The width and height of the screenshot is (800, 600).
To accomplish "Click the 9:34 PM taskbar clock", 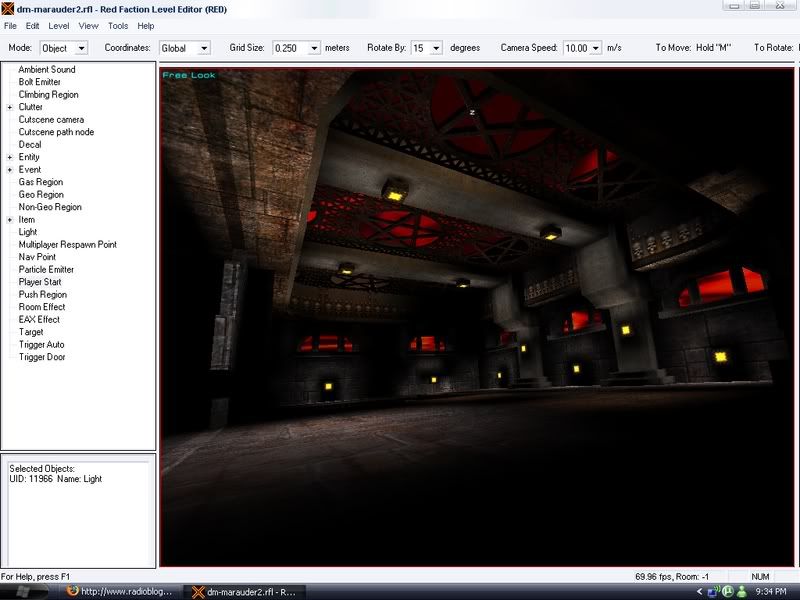I will [771, 592].
